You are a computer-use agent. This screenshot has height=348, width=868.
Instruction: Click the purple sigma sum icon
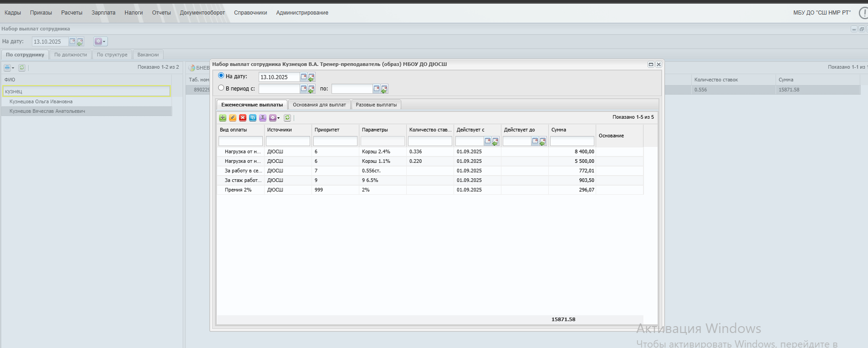click(x=263, y=118)
